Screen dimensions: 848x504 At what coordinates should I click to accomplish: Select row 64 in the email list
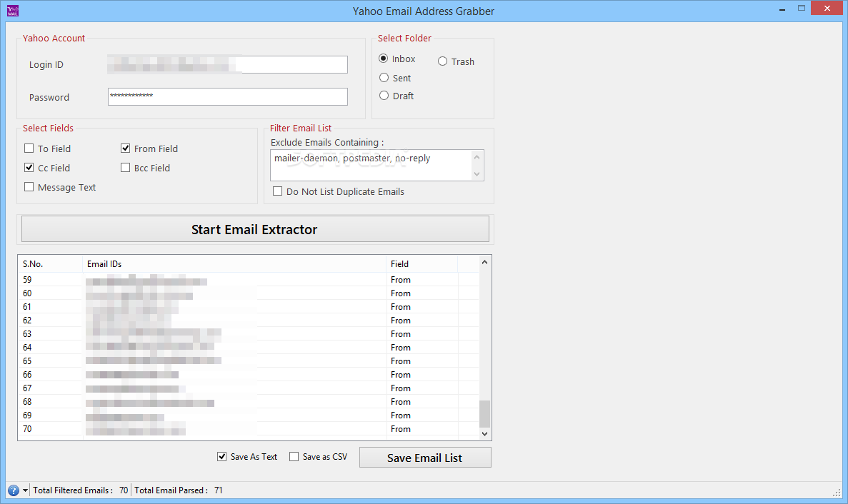[x=248, y=348]
